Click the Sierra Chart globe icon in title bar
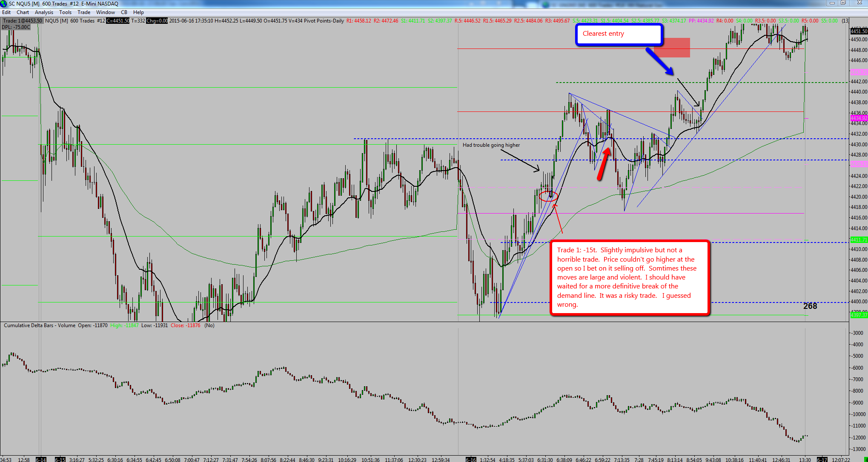Viewport: 868px width, 462px height. (4, 4)
